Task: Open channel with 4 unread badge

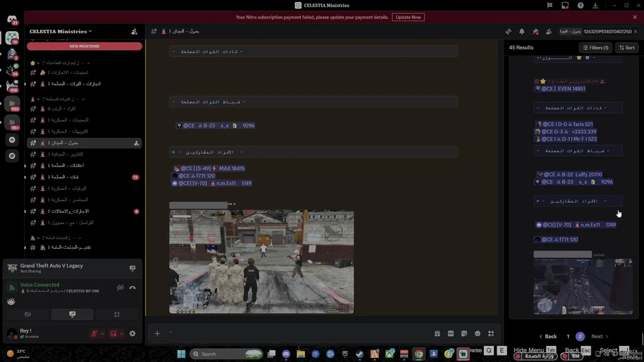Action: tap(85, 211)
